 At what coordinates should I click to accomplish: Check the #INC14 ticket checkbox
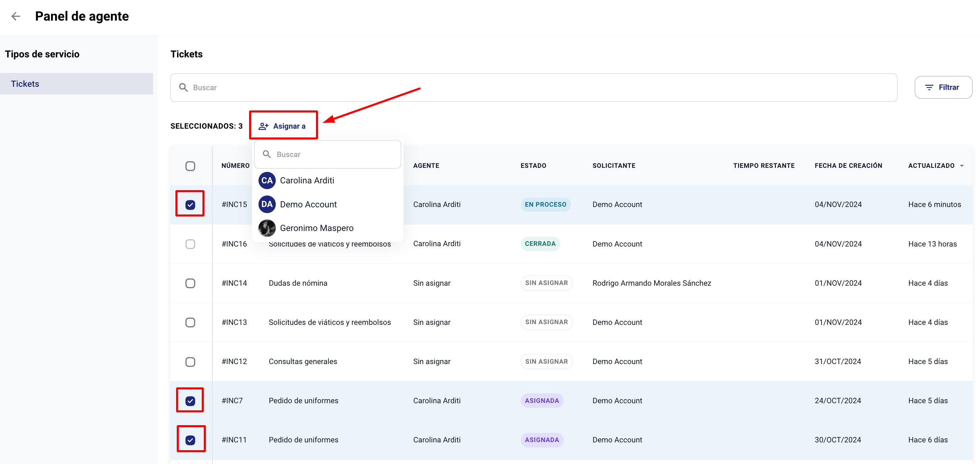point(190,283)
